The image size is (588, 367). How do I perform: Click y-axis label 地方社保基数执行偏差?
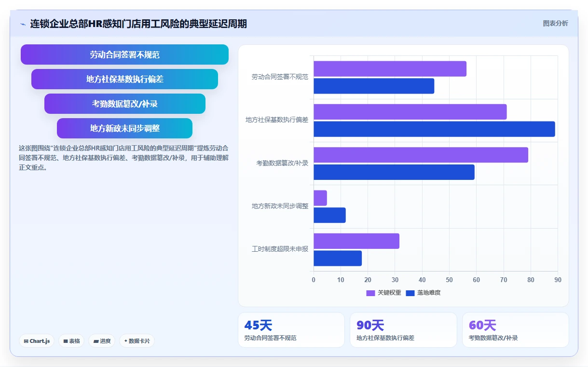[x=277, y=120]
